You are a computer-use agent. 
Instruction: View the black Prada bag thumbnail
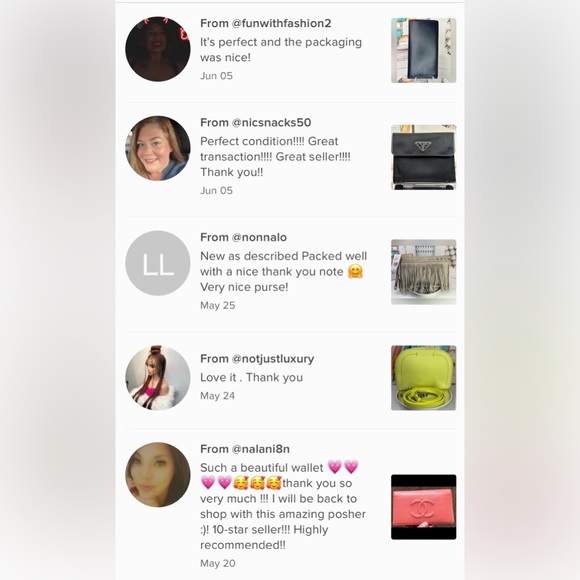click(424, 157)
